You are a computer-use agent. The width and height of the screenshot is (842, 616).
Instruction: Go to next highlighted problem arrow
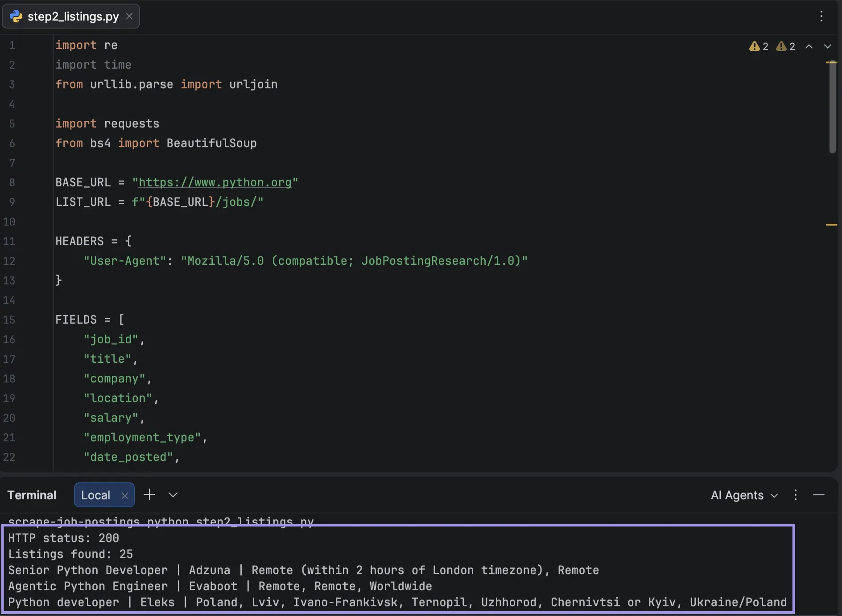[828, 46]
